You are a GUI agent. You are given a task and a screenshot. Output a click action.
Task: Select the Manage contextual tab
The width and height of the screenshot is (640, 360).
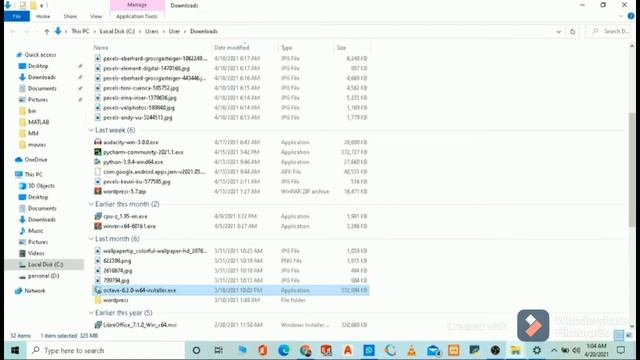coord(137,5)
